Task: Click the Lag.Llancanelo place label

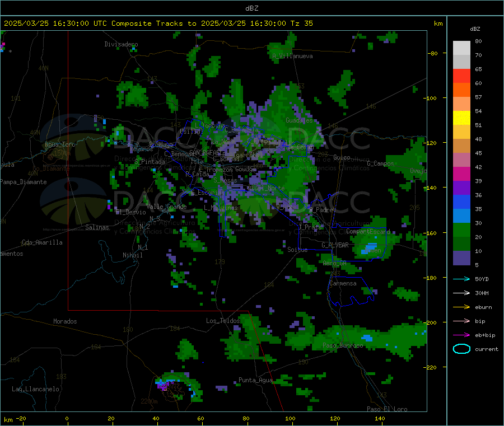Action: click(35, 390)
